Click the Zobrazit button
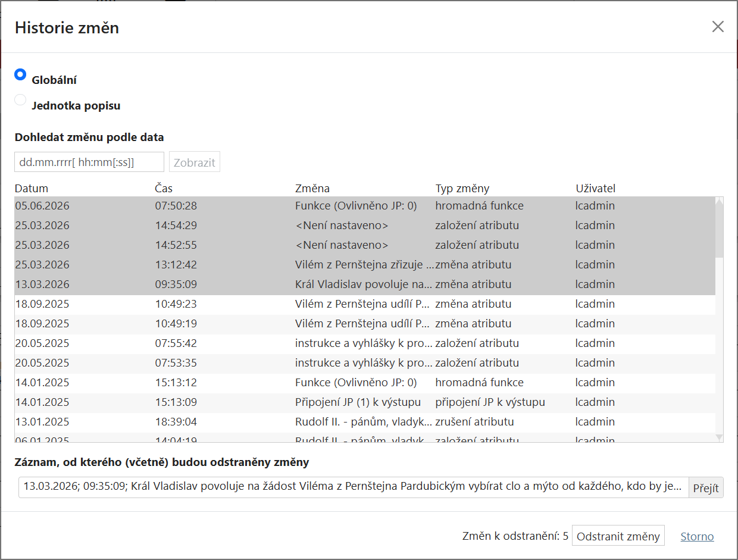Screen dimensions: 738x560 click(195, 162)
